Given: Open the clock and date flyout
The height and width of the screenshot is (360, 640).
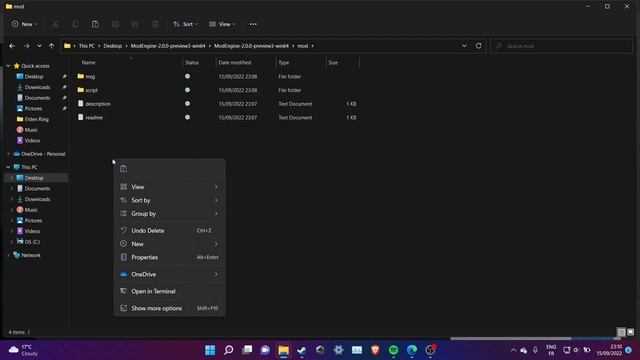Looking at the screenshot, I should [x=609, y=350].
